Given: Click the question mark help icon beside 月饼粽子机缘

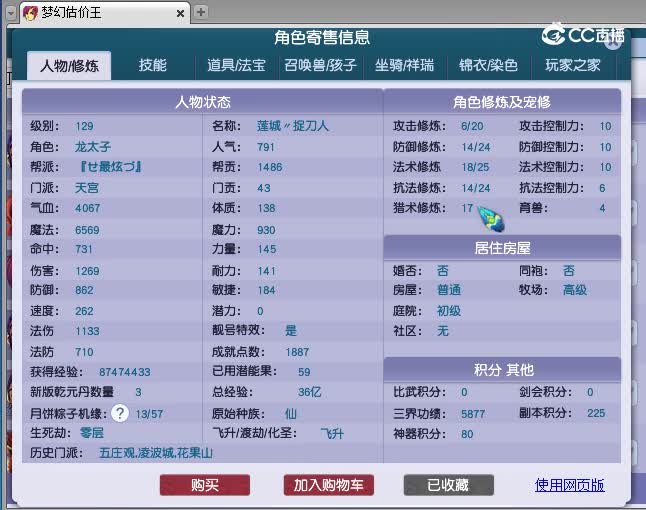Looking at the screenshot, I should pos(120,413).
